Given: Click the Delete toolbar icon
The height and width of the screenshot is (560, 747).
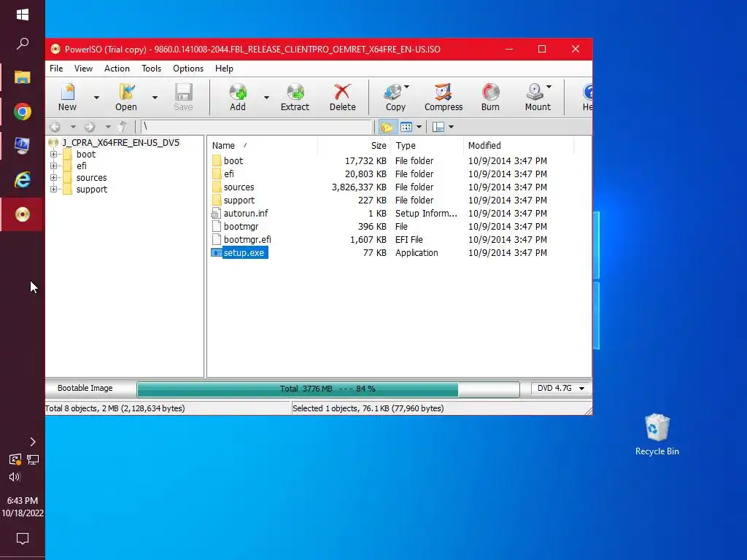Looking at the screenshot, I should coord(343,97).
